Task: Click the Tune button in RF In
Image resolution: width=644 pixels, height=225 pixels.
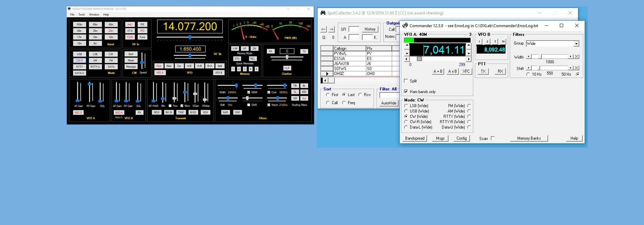Action: coord(142,37)
